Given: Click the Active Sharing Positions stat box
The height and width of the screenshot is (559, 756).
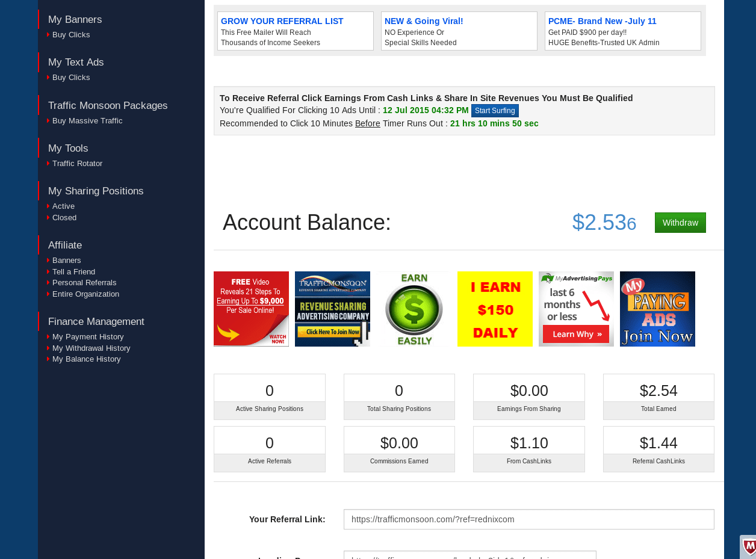Looking at the screenshot, I should point(270,397).
